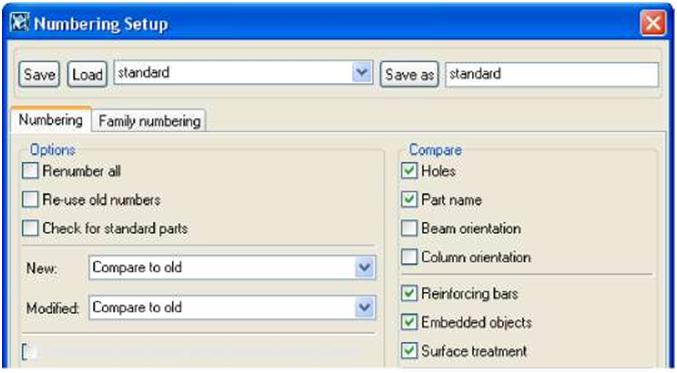Viewport: 677px width, 373px height.
Task: Enable Re-use old numbers checkbox
Action: pos(30,199)
